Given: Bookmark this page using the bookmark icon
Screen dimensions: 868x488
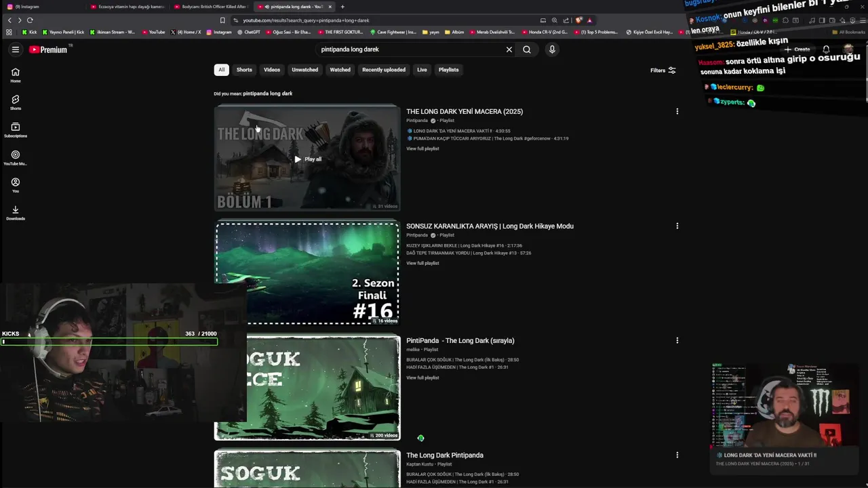Looking at the screenshot, I should (x=222, y=20).
